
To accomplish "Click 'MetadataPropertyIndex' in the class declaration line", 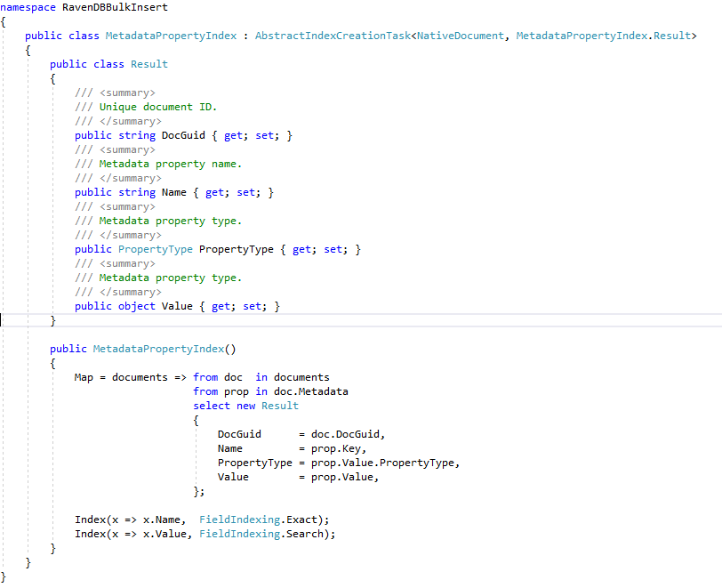I will [x=171, y=36].
